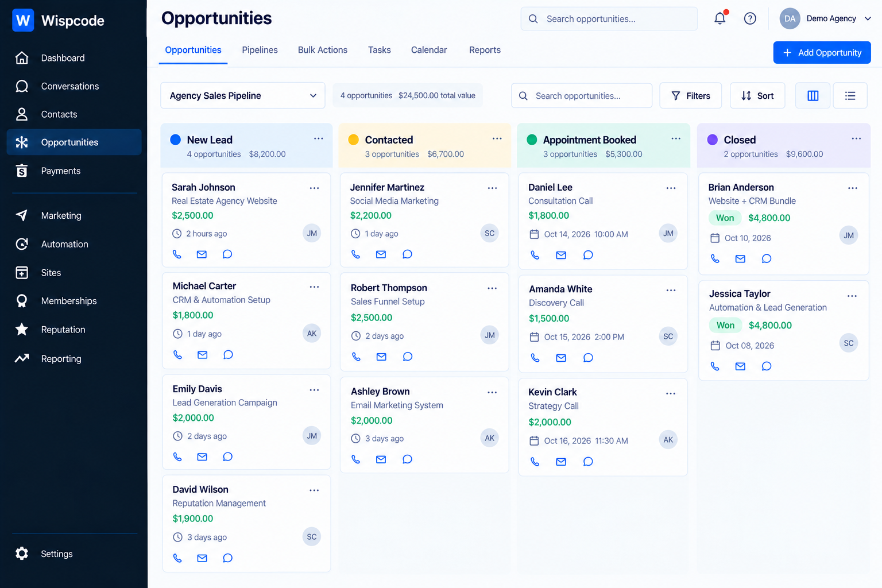Open Payments in the sidebar
This screenshot has height=588, width=882.
pyautogui.click(x=74, y=171)
